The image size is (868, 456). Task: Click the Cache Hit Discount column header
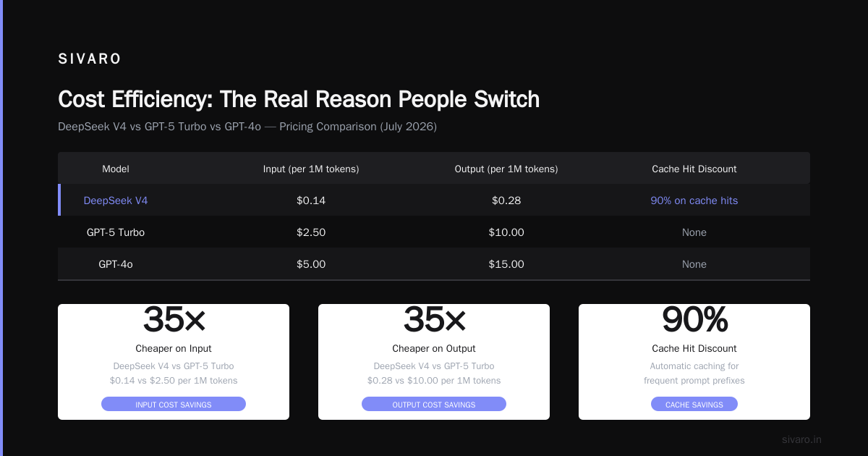pos(694,169)
